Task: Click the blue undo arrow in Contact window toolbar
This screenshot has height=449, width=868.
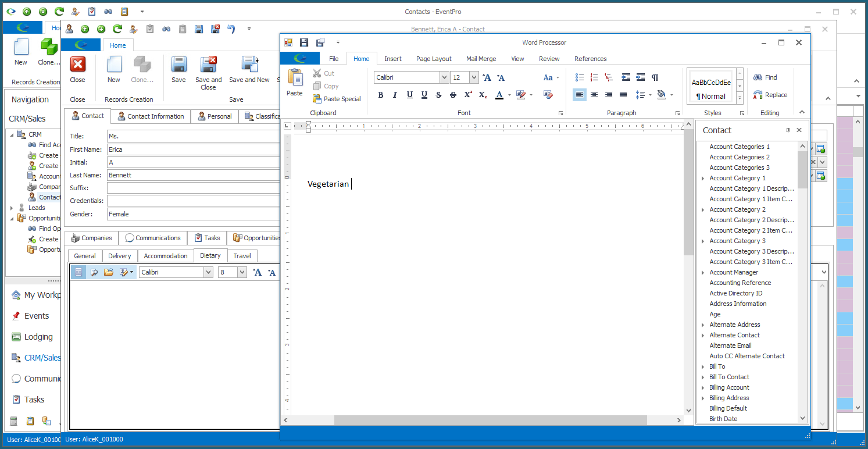Action: click(231, 28)
